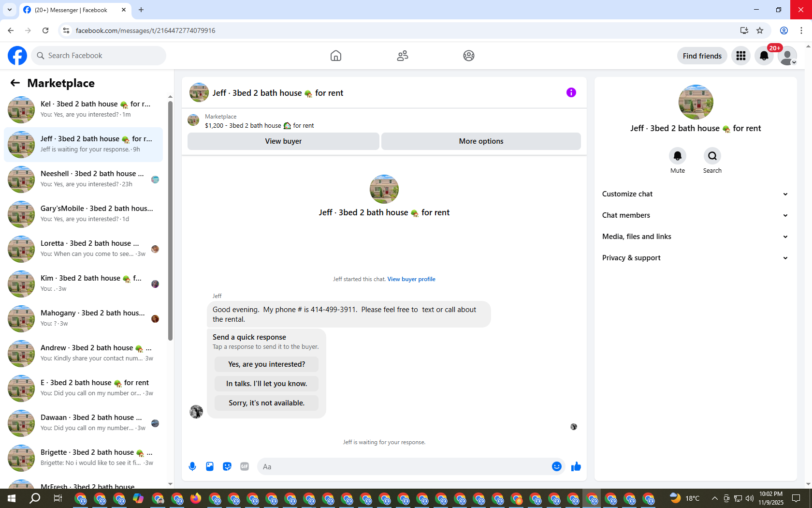Screen dimensions: 812x508
Task: Open conversation information (purple i icon)
Action: pyautogui.click(x=571, y=92)
